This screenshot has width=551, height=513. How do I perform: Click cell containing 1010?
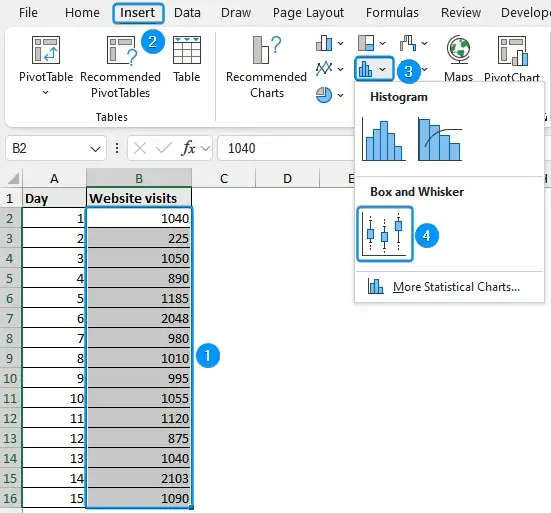click(139, 358)
